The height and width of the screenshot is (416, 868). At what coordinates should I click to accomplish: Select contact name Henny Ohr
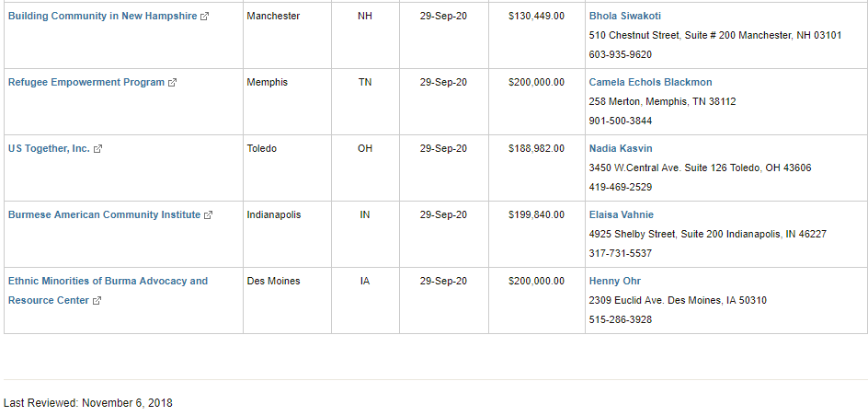615,281
